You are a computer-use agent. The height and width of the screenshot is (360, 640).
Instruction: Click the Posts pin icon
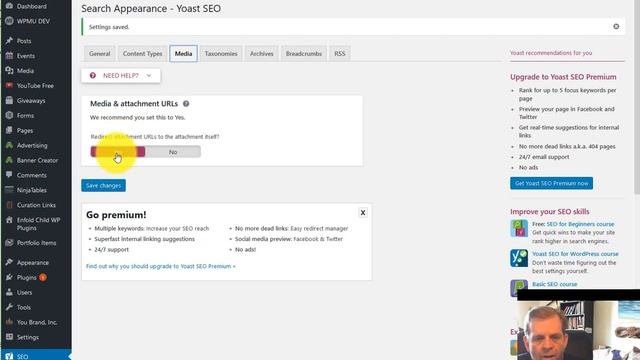tap(9, 41)
